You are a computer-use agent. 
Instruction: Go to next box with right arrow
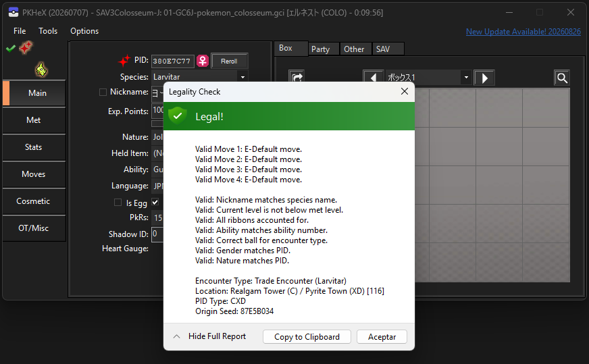point(484,78)
